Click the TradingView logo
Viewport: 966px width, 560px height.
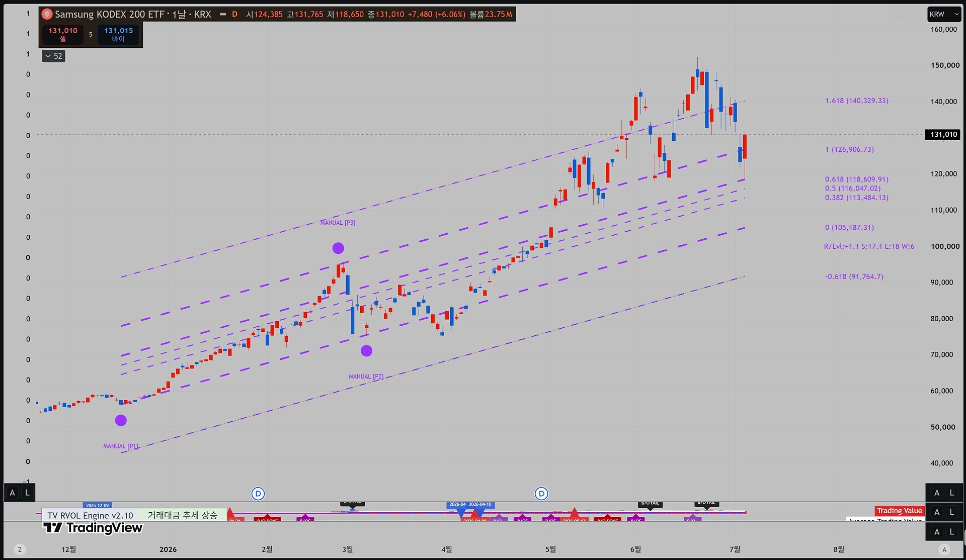(x=93, y=528)
